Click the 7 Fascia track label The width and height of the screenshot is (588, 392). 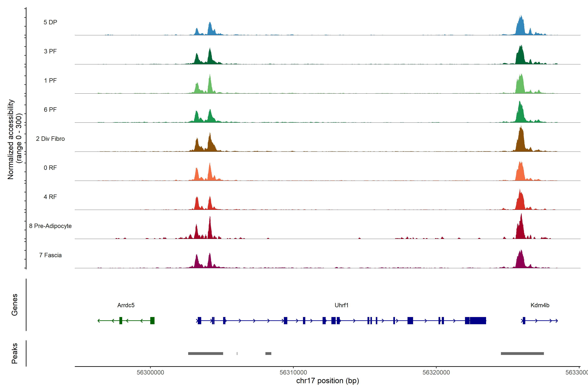(x=50, y=255)
